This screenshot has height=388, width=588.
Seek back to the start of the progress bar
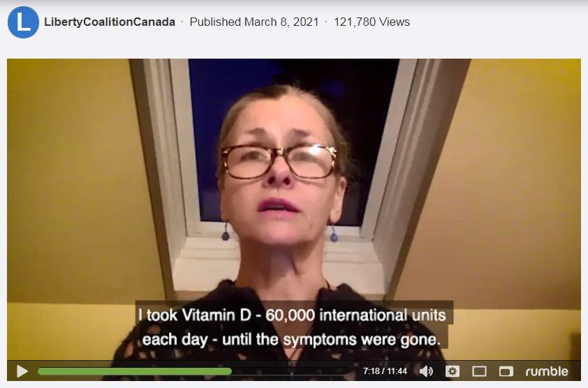39,371
